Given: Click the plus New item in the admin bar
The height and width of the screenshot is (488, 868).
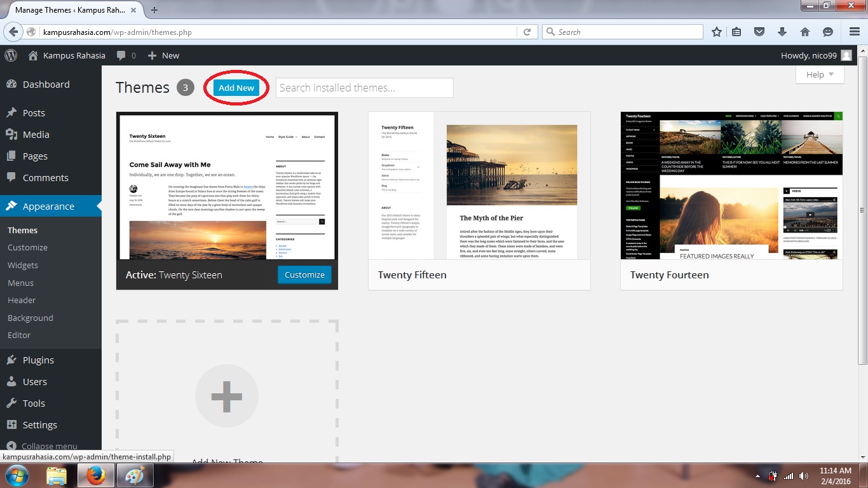Looking at the screenshot, I should [x=163, y=55].
